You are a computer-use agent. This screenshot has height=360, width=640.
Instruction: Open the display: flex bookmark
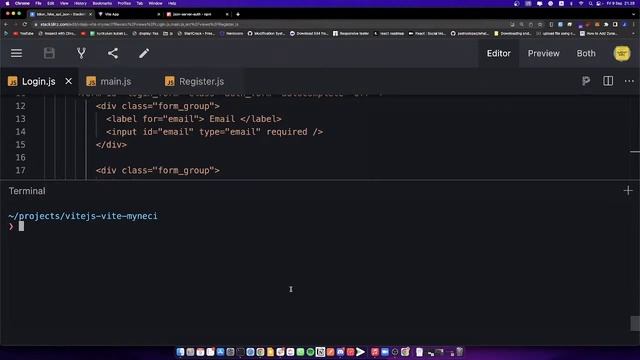coord(146,33)
